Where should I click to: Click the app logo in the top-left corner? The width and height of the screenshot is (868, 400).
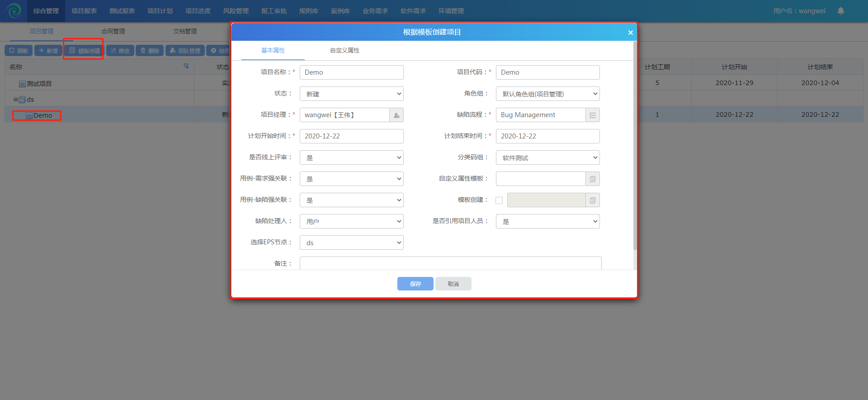coord(14,11)
